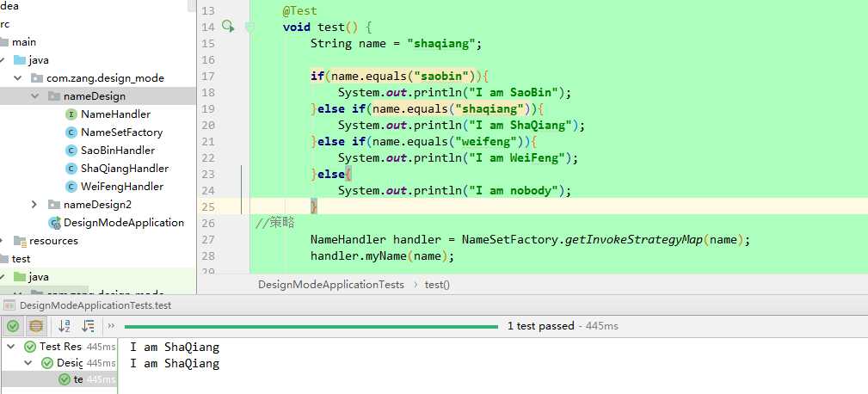This screenshot has width=868, height=394.
Task: Click DesignModeApplicationTests in the breadcrumb
Action: click(331, 285)
